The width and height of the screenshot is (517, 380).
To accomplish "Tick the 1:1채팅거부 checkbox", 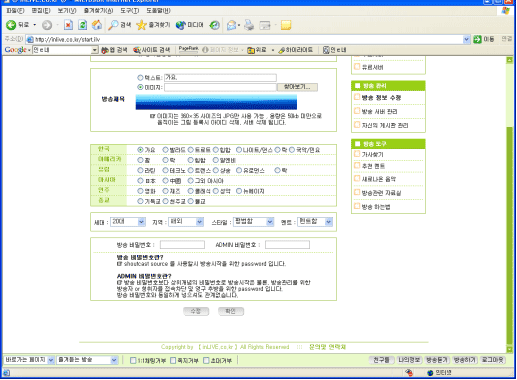I will (x=133, y=360).
